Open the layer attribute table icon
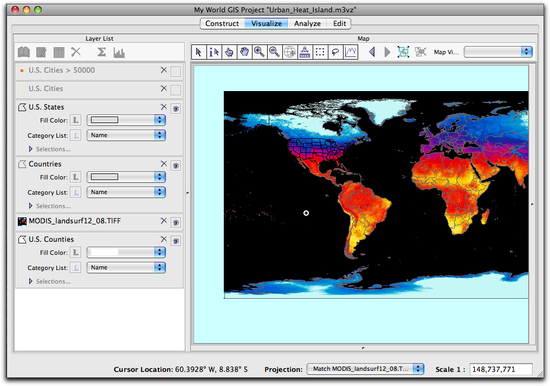The width and height of the screenshot is (550, 386). (59, 53)
